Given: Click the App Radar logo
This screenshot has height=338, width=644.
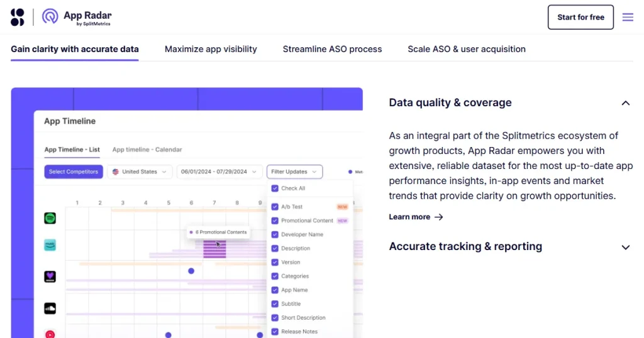Looking at the screenshot, I should point(77,17).
